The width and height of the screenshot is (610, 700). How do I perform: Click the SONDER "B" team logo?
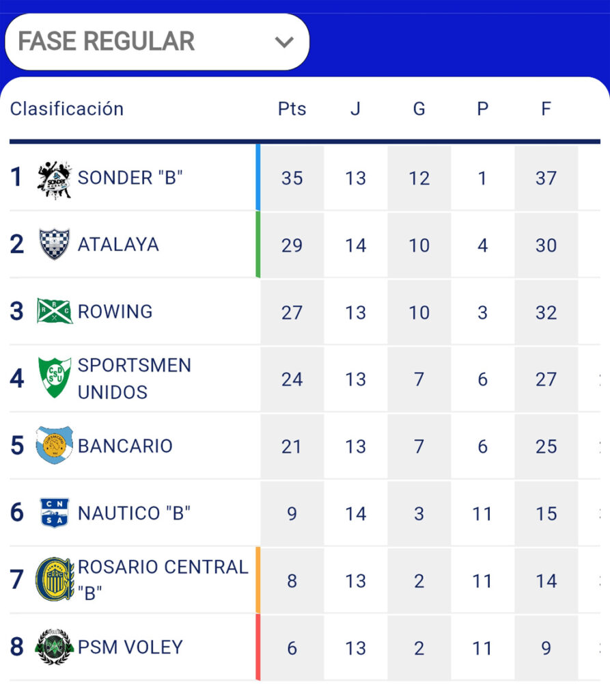tap(54, 178)
